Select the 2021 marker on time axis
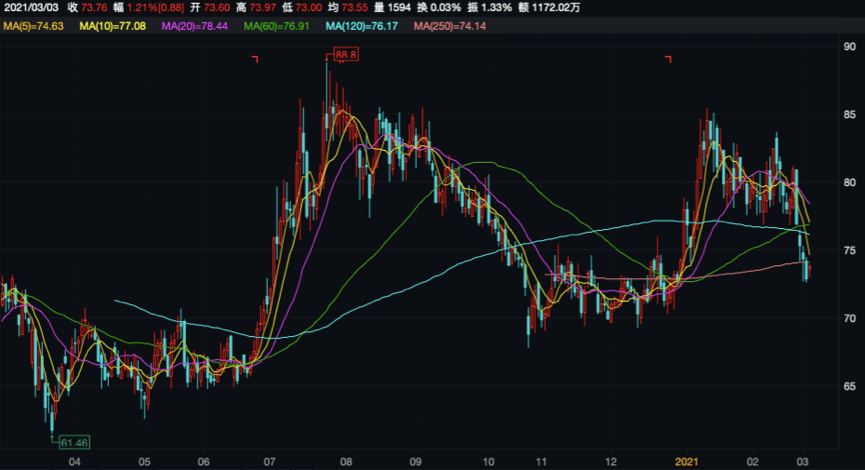This screenshot has height=470, width=865. (686, 462)
